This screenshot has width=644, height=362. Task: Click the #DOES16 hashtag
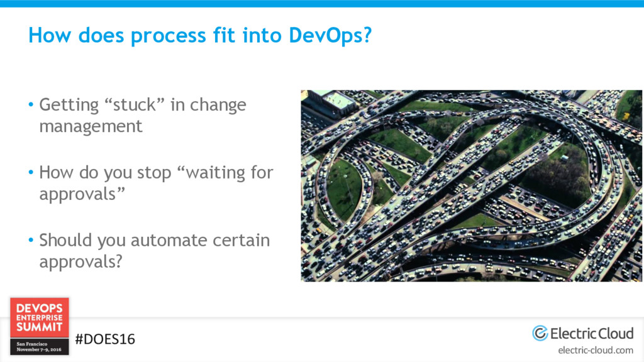pyautogui.click(x=105, y=339)
